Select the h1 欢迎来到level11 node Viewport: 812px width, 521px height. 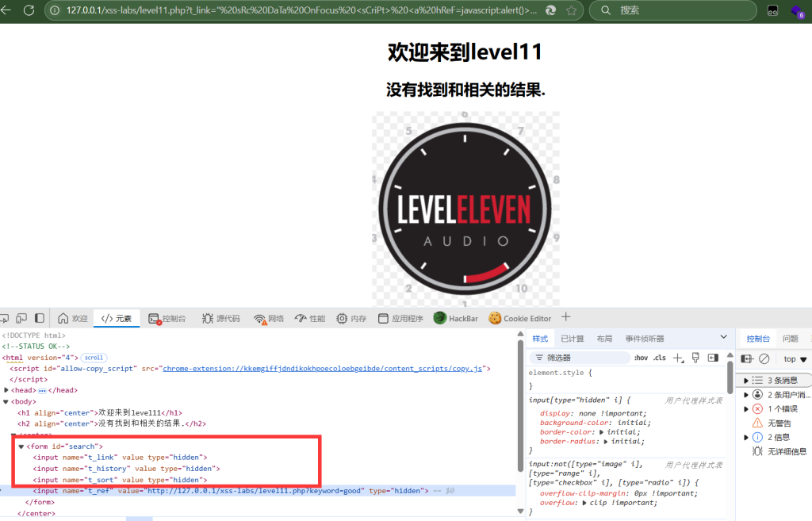pyautogui.click(x=100, y=413)
